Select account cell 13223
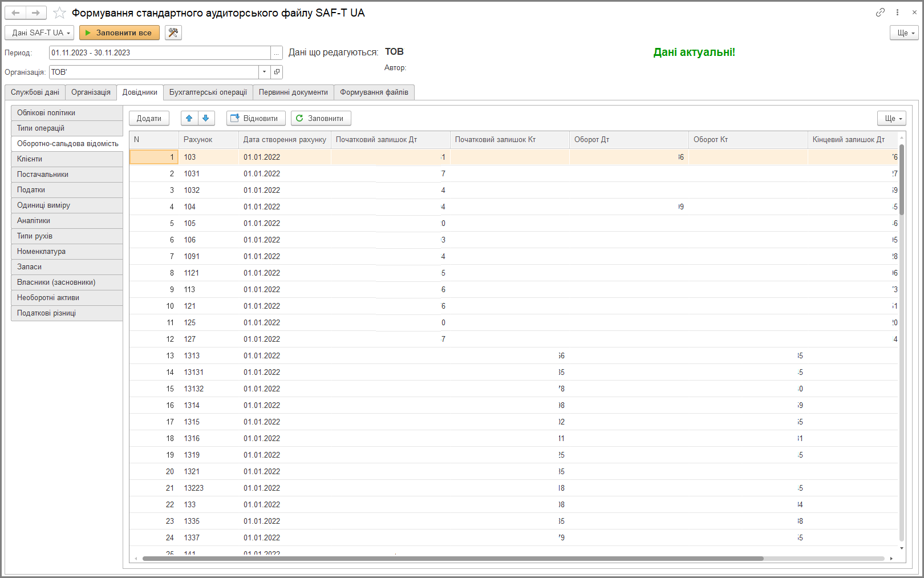 [x=209, y=488]
